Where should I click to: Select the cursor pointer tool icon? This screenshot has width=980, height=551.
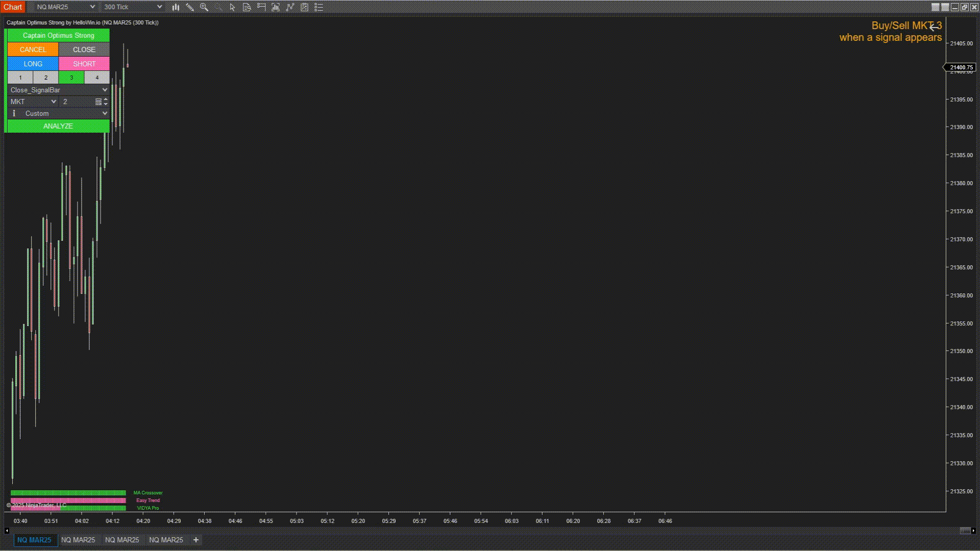tap(232, 7)
